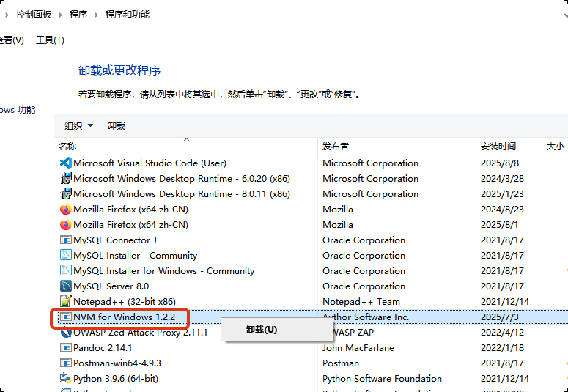
Task: Click the MySQL Installer - Community icon
Action: tap(65, 256)
